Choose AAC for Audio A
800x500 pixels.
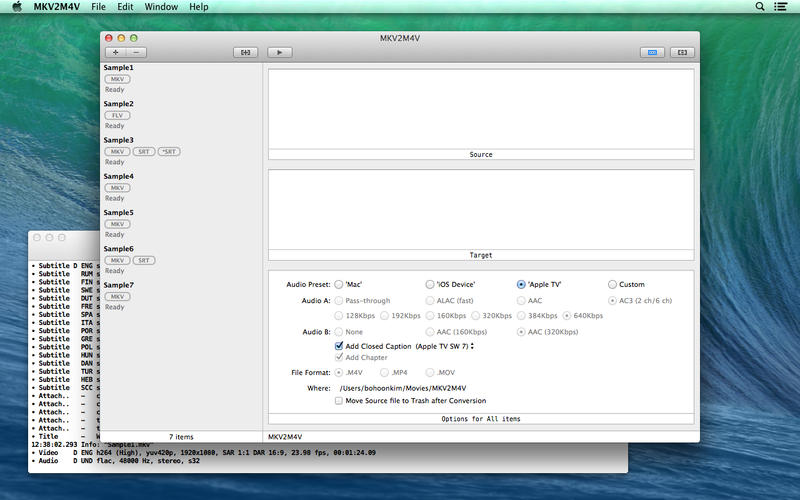521,301
